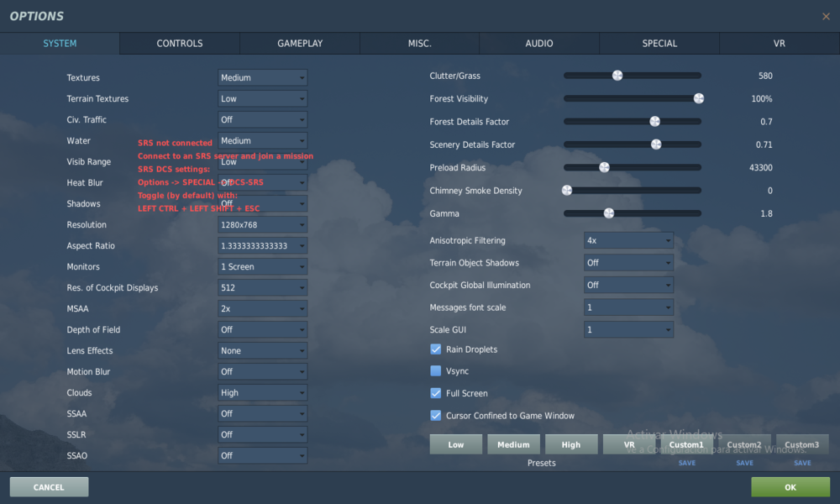The width and height of the screenshot is (840, 504).
Task: Switch to the CONTROLS tab
Action: 180,44
